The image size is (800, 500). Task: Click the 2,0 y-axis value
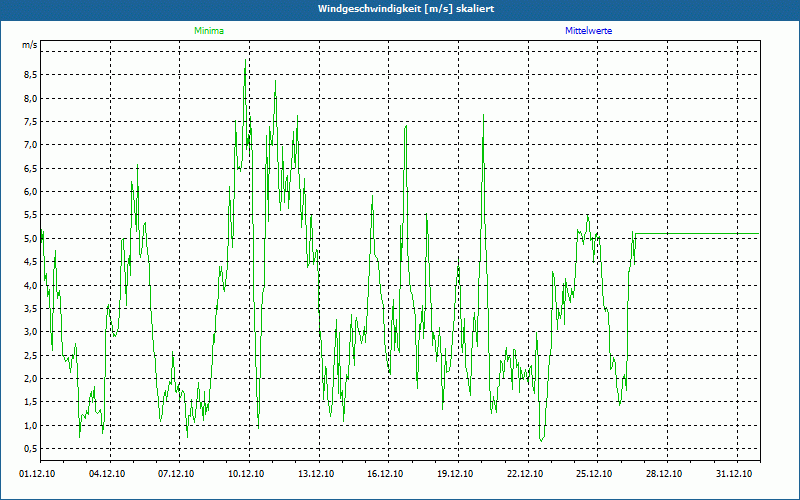coord(31,379)
